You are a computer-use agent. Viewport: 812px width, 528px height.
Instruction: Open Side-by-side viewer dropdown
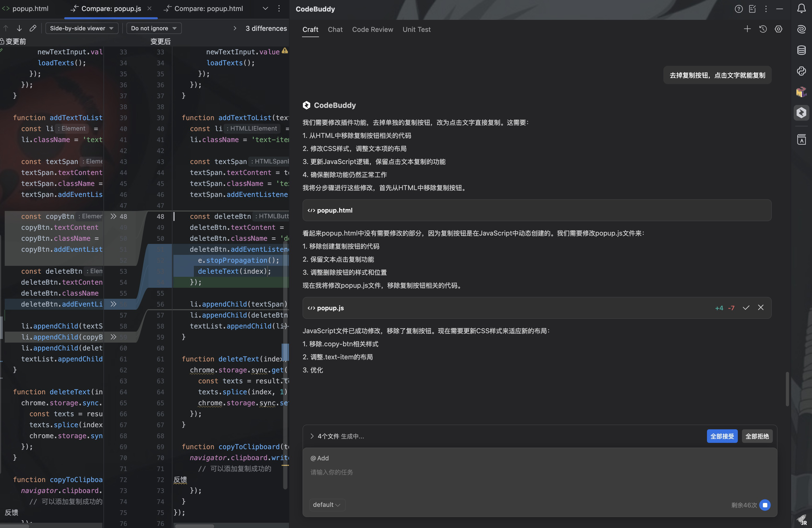(82, 28)
